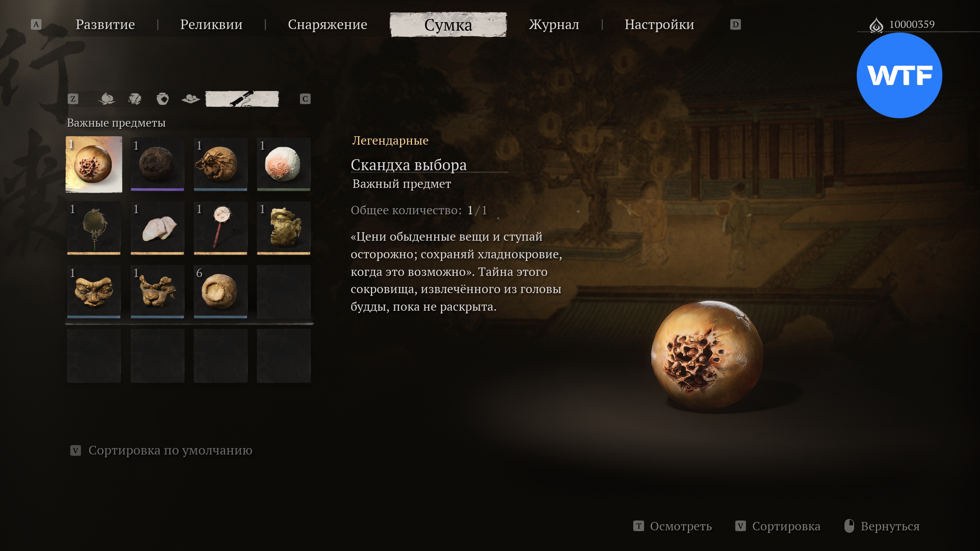Open the Снаряжение tab
Image resolution: width=980 pixels, height=551 pixels.
(328, 24)
